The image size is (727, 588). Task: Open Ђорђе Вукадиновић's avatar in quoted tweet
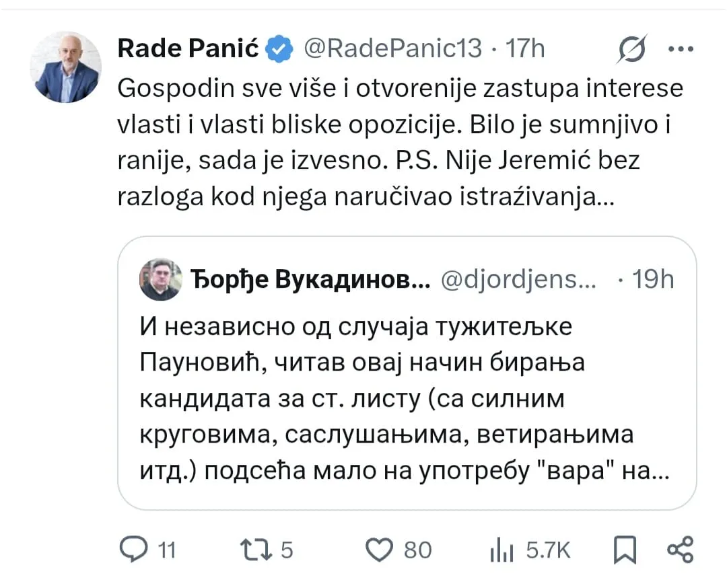(161, 279)
